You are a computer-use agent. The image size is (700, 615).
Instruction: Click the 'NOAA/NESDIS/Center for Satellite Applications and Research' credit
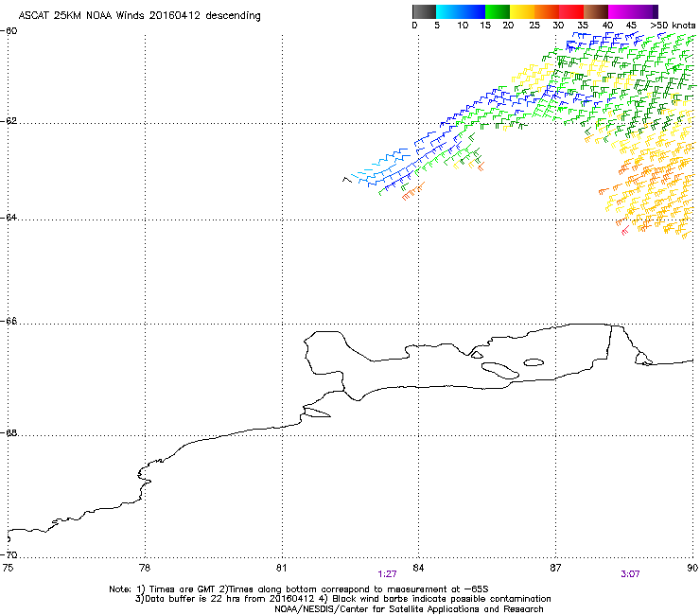[409, 609]
